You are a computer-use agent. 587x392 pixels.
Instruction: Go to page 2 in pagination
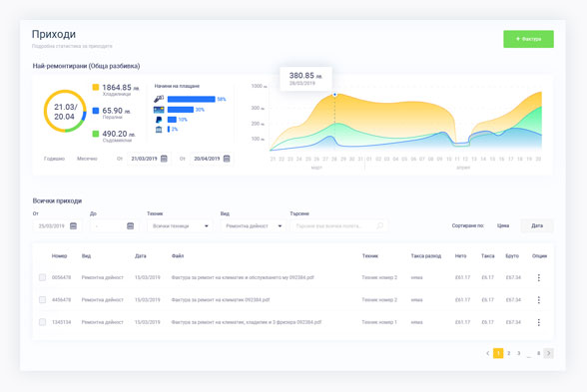point(509,353)
